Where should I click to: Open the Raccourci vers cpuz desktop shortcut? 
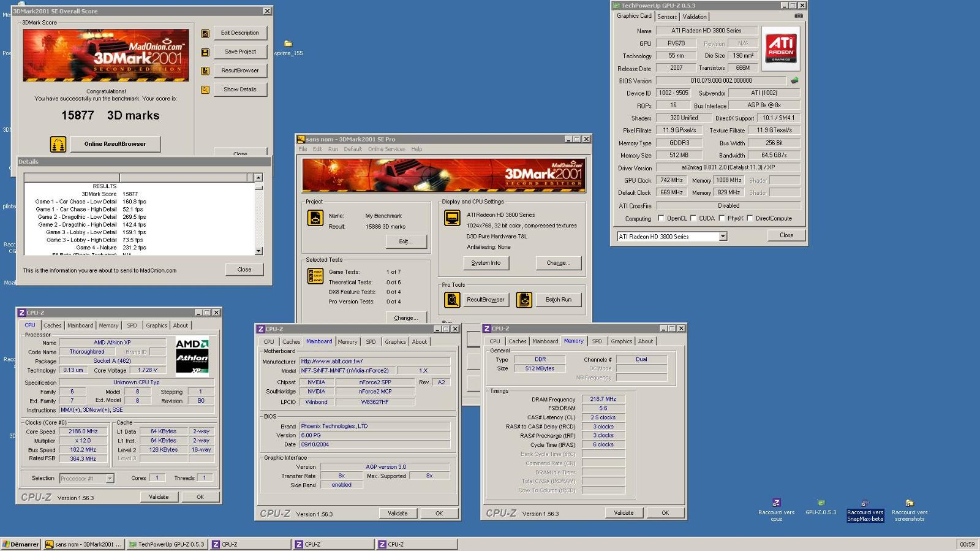[x=776, y=510]
